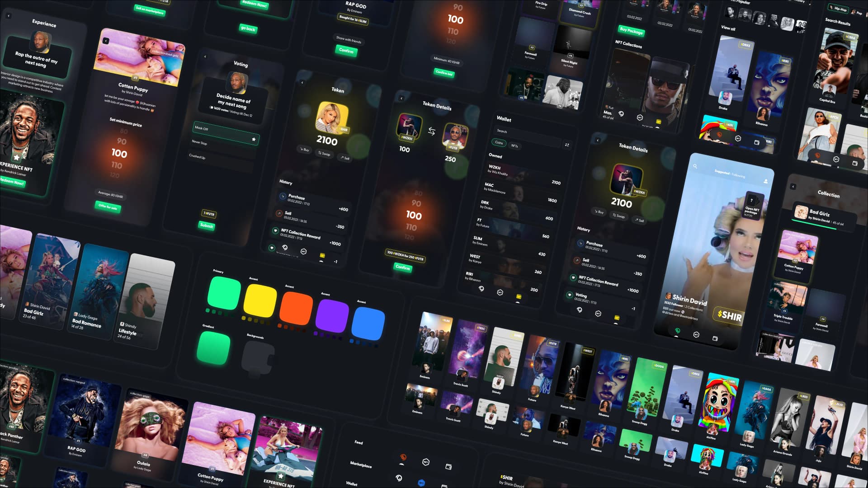Select value 100 on Cotton Puppy price picker
Image resolution: width=868 pixels, height=488 pixels.
(119, 153)
